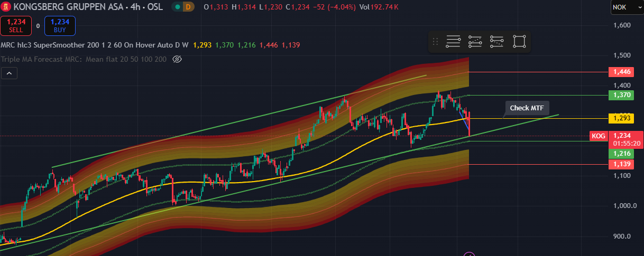
Task: Click the red 1,446 value in MRC legend
Action: click(269, 45)
